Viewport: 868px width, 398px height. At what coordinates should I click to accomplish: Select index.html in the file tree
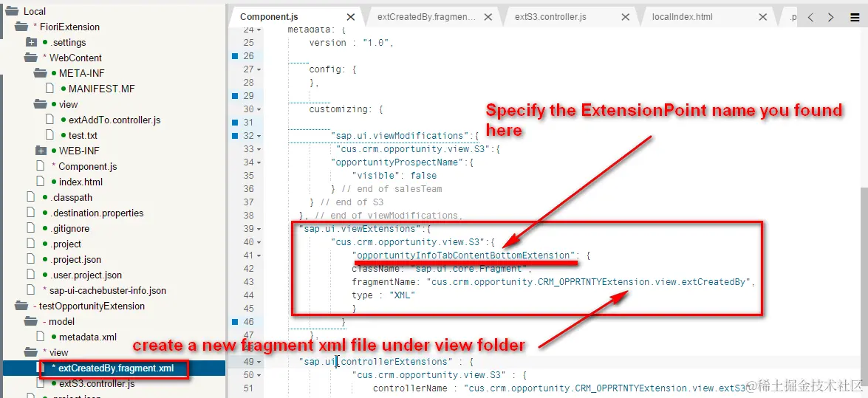(x=81, y=182)
